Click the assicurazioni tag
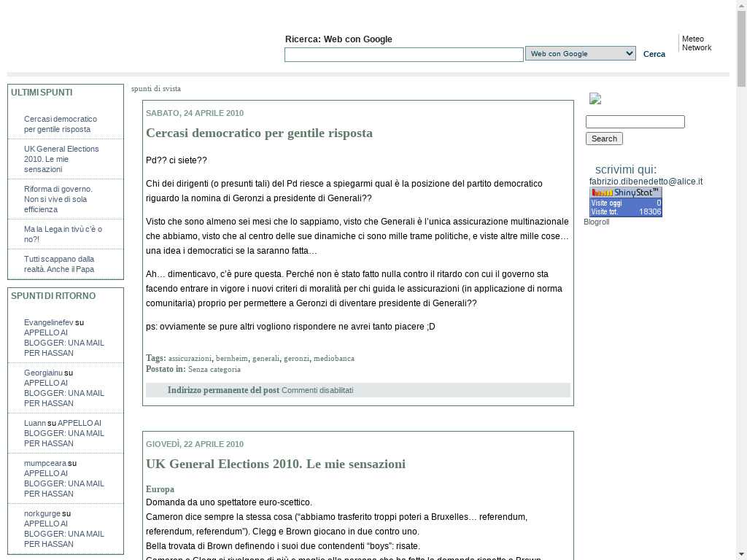747x560 pixels. click(190, 359)
